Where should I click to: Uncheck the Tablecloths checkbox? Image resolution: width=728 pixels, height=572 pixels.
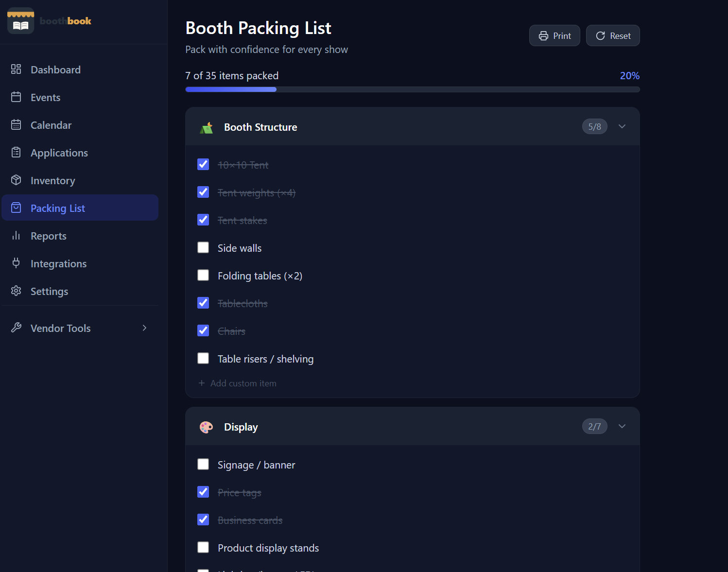(203, 303)
